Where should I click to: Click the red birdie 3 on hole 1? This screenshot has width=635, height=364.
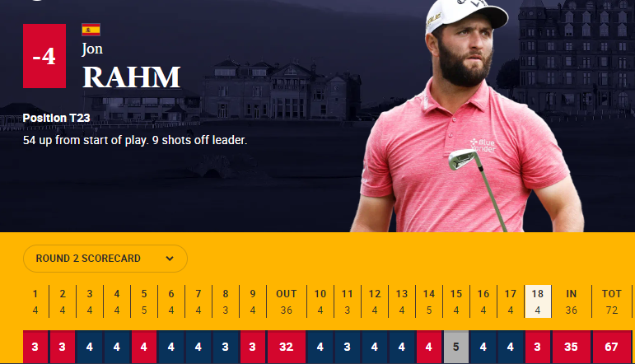click(x=35, y=347)
